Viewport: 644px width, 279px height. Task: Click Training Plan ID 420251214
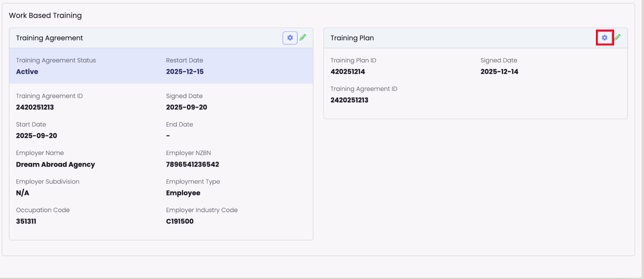(x=348, y=71)
